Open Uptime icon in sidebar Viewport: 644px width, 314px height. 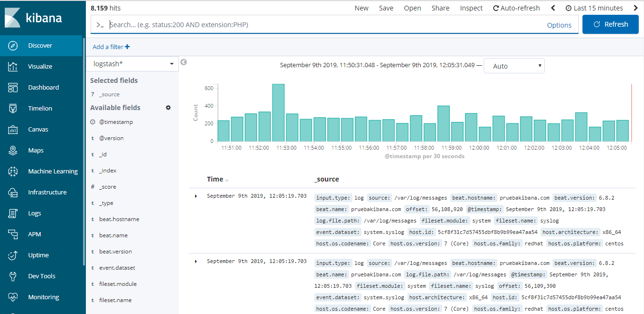13,255
